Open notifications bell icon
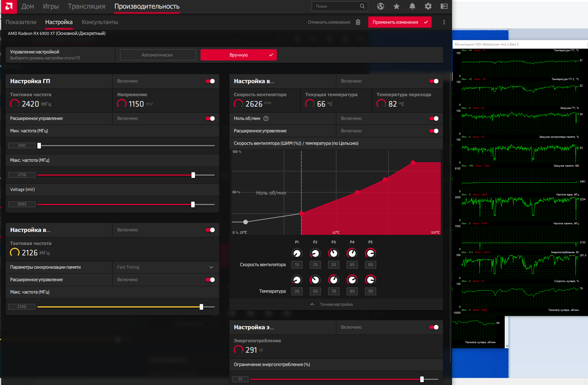Image resolution: width=588 pixels, height=385 pixels. [x=412, y=6]
